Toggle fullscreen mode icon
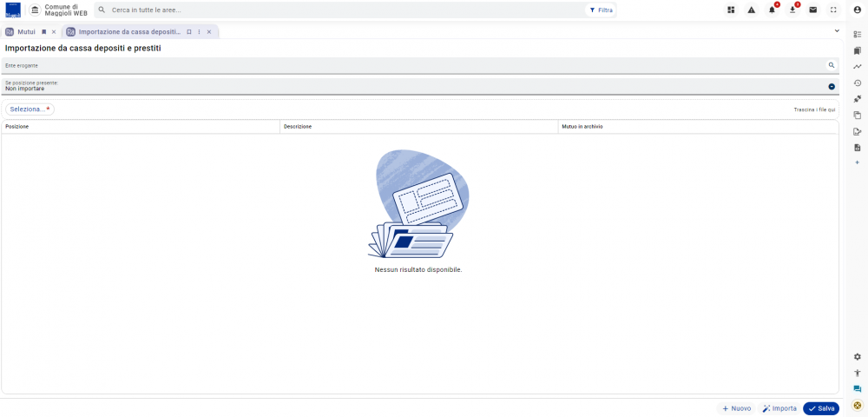The height and width of the screenshot is (417, 868). pos(833,10)
